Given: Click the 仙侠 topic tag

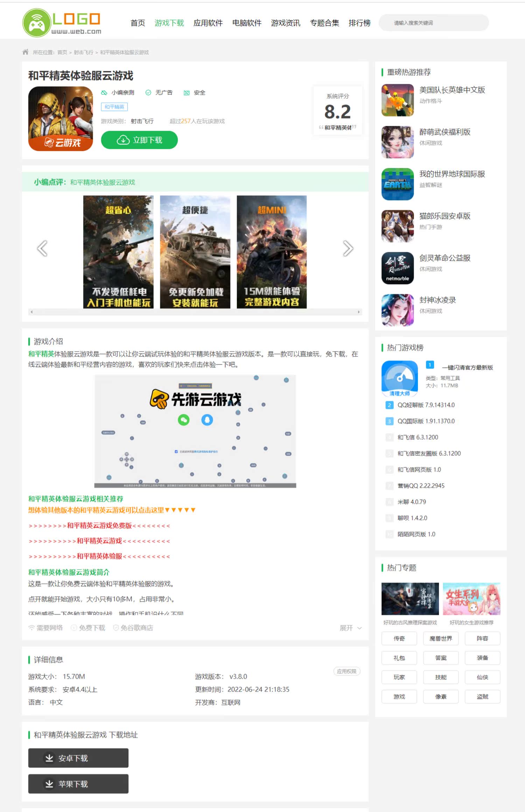Looking at the screenshot, I should 483,677.
